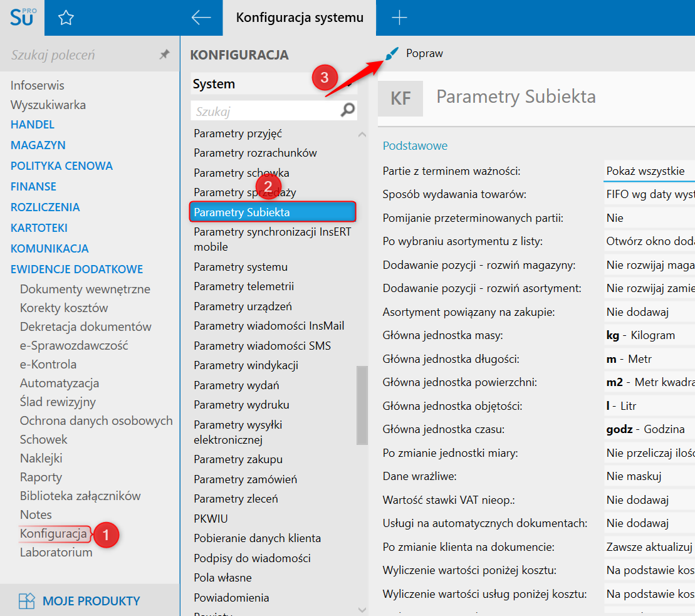Open Wyszukiwarka in the sidebar
The width and height of the screenshot is (695, 616).
point(48,105)
